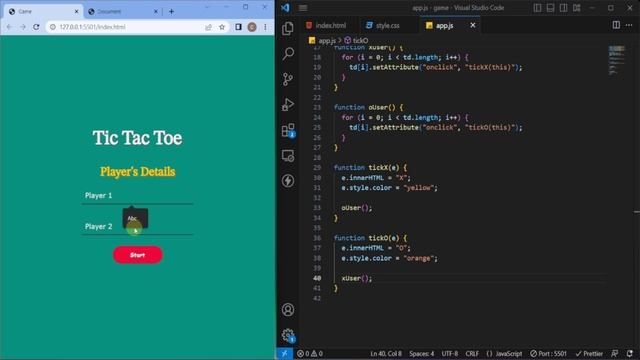
Task: Click the function tickX(e) declaration line
Action: (370, 168)
